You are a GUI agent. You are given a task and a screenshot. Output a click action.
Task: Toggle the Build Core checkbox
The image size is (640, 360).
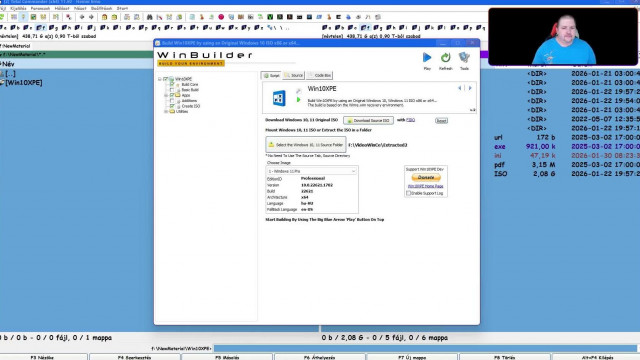point(172,84)
